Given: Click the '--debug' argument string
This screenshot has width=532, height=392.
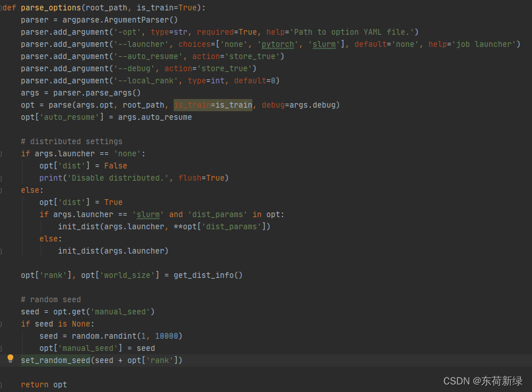Looking at the screenshot, I should pos(134,68).
